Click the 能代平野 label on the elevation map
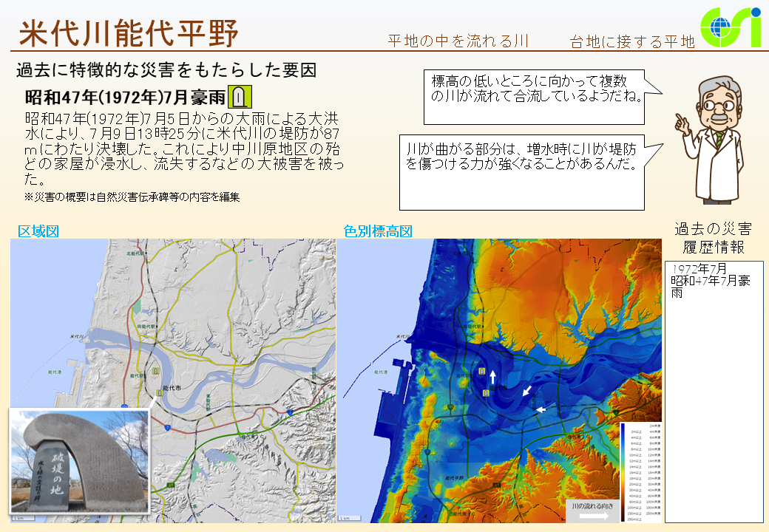 tap(455, 478)
